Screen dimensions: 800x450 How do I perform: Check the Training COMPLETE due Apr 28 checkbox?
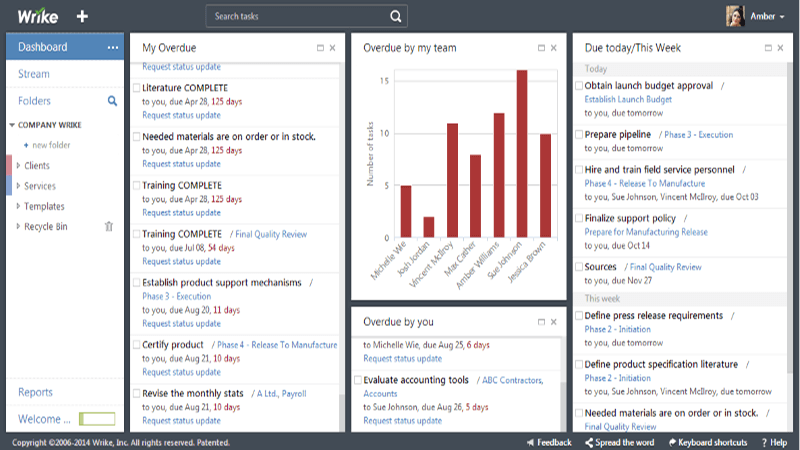point(137,185)
